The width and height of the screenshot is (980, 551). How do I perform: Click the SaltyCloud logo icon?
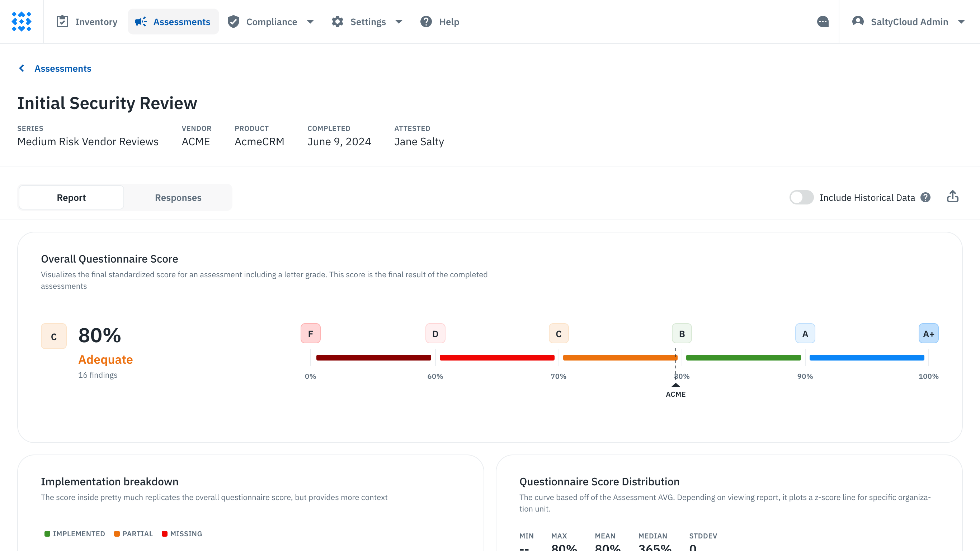(21, 22)
